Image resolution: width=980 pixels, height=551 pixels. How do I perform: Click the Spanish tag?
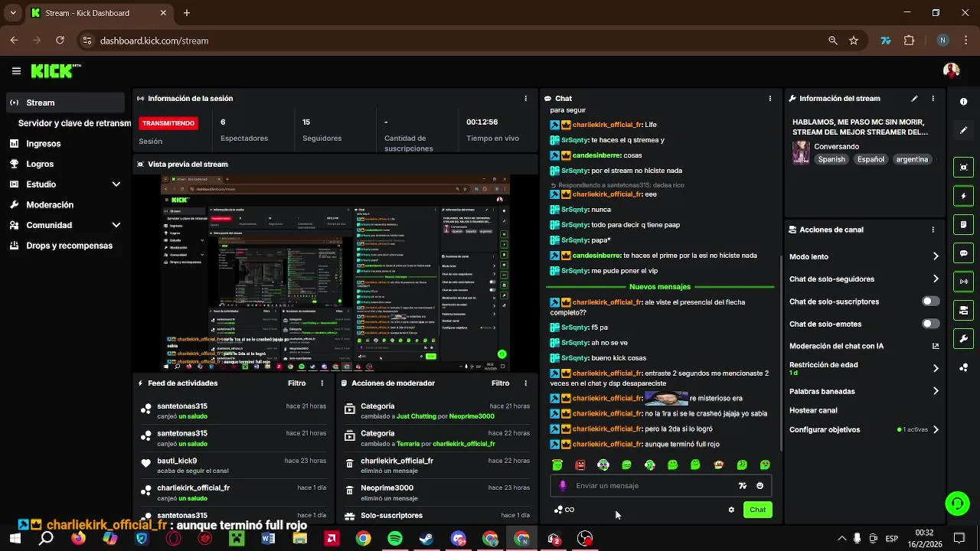coord(831,159)
